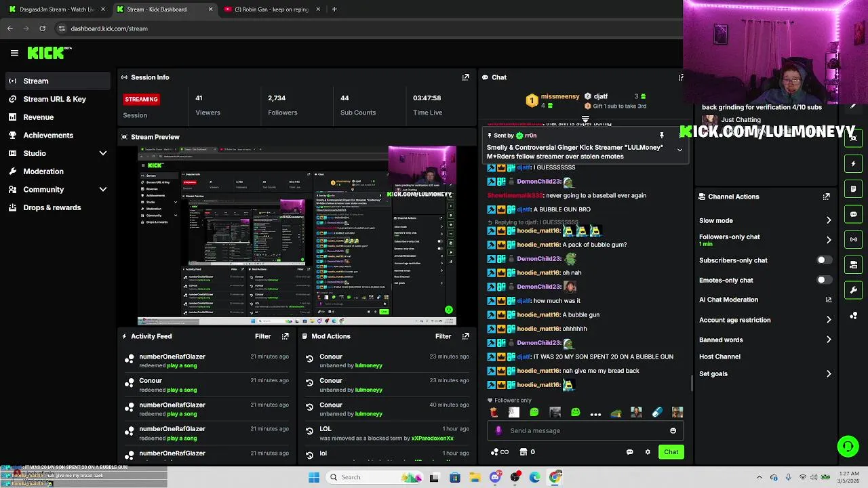Pop out the Session Info panel
The height and width of the screenshot is (488, 868).
(x=465, y=77)
